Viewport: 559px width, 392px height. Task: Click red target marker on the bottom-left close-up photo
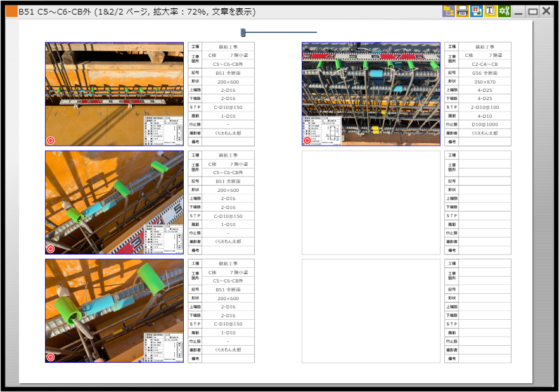(x=51, y=357)
